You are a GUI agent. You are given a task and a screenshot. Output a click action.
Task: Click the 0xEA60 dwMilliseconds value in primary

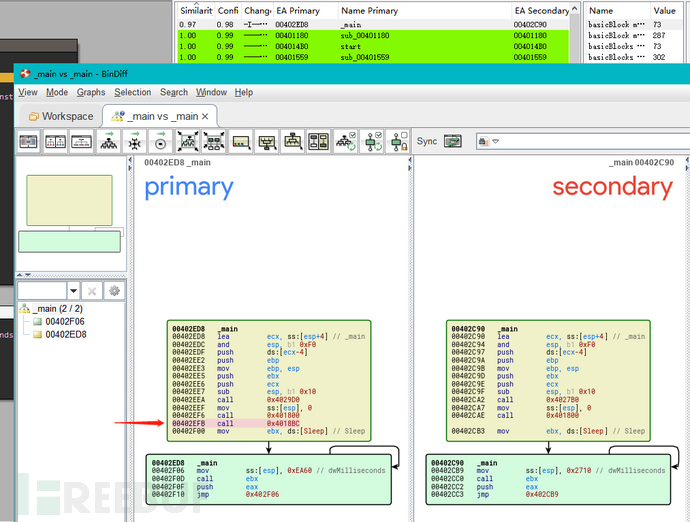point(299,471)
